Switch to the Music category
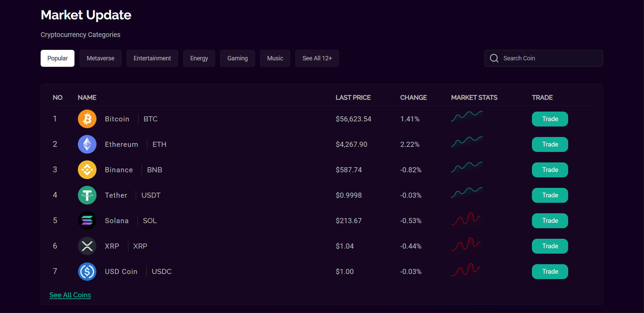 [x=275, y=58]
